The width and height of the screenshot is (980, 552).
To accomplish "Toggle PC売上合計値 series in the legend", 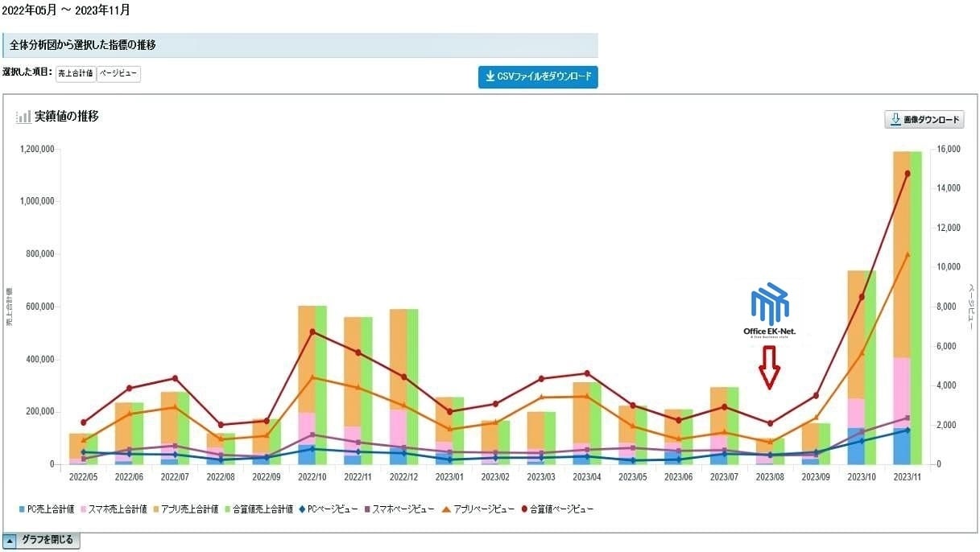I will click(47, 509).
